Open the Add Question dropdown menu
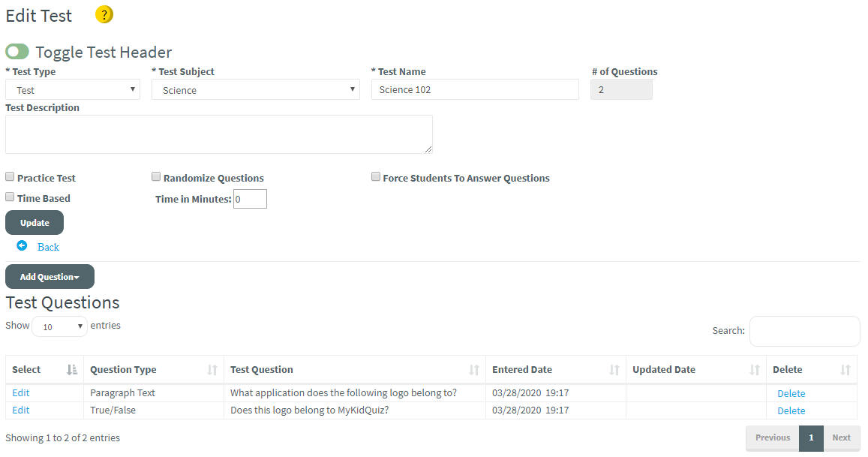 (x=50, y=277)
